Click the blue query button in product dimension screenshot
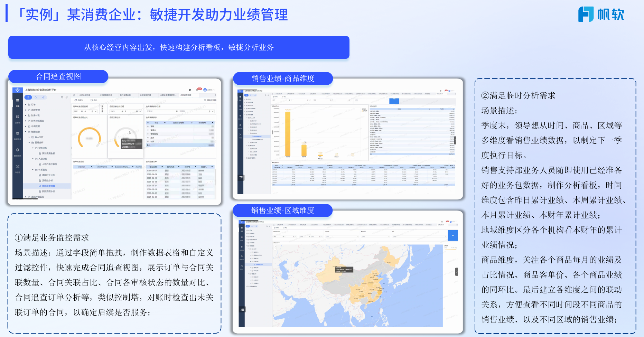 tap(394, 101)
